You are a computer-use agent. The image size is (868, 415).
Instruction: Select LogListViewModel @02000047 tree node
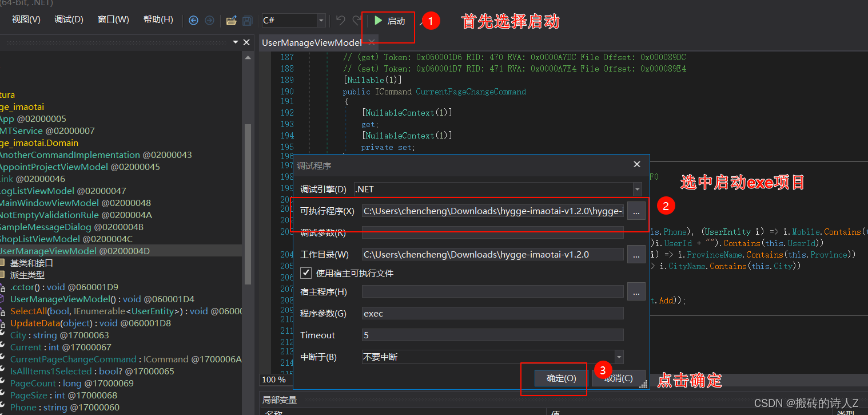[x=62, y=191]
